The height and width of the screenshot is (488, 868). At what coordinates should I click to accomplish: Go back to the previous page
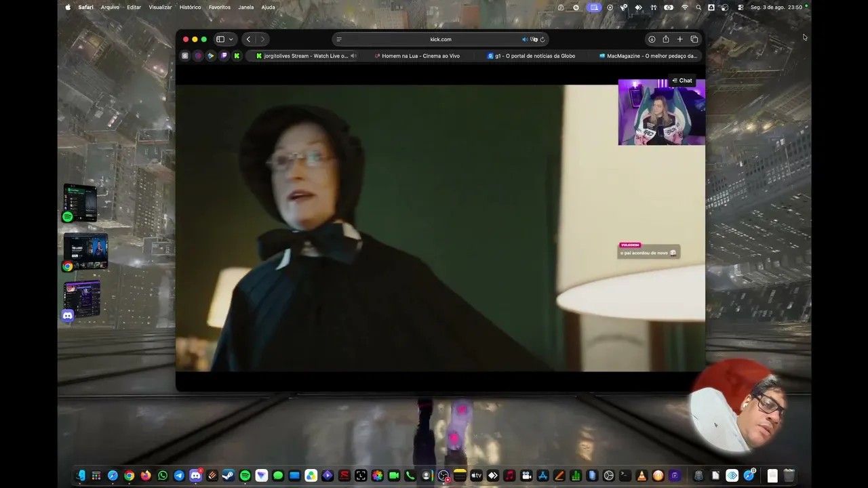[248, 39]
